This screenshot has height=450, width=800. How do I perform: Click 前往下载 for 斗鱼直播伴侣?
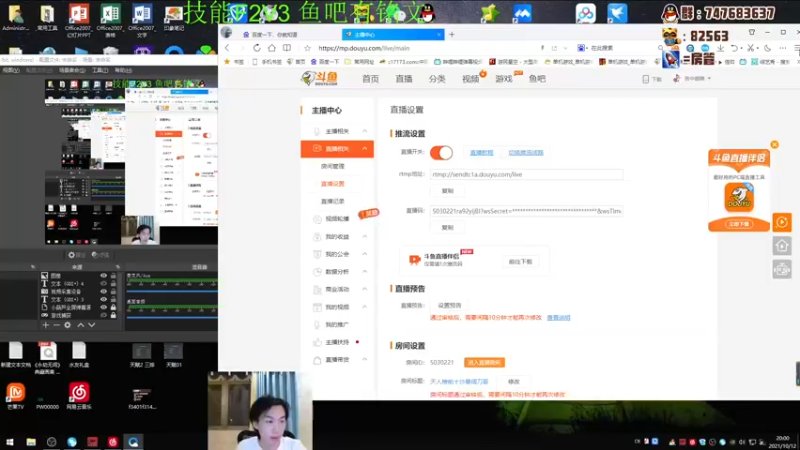coord(520,262)
